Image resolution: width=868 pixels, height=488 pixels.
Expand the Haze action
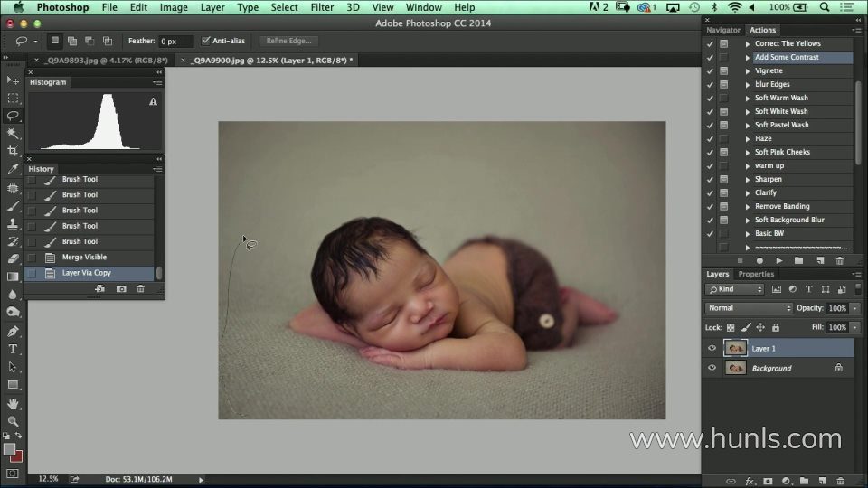[x=748, y=139]
